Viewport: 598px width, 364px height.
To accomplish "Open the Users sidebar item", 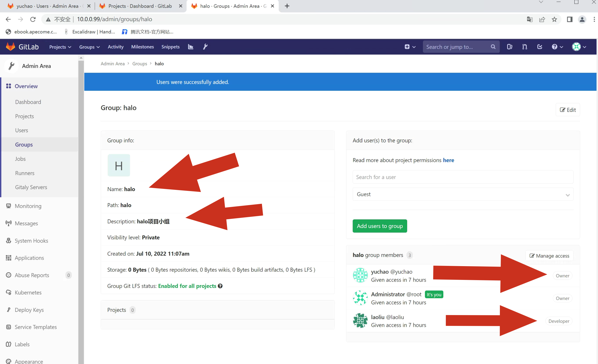I will pyautogui.click(x=22, y=130).
